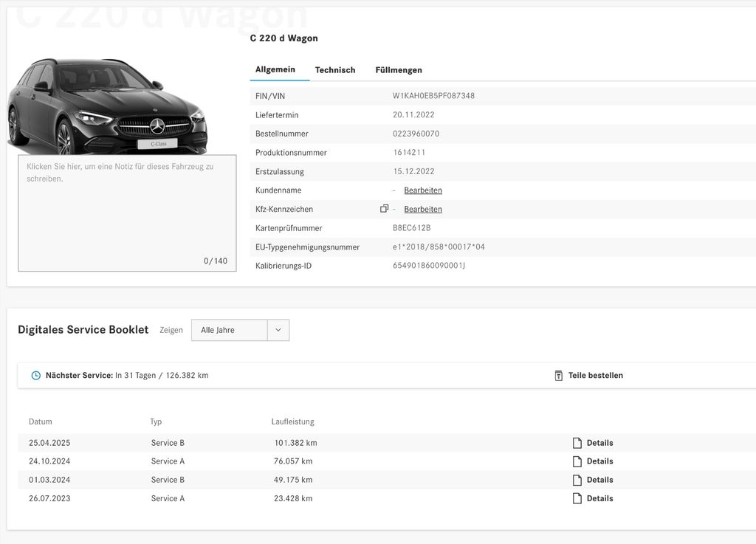Open the Füllmengen tab

click(399, 70)
